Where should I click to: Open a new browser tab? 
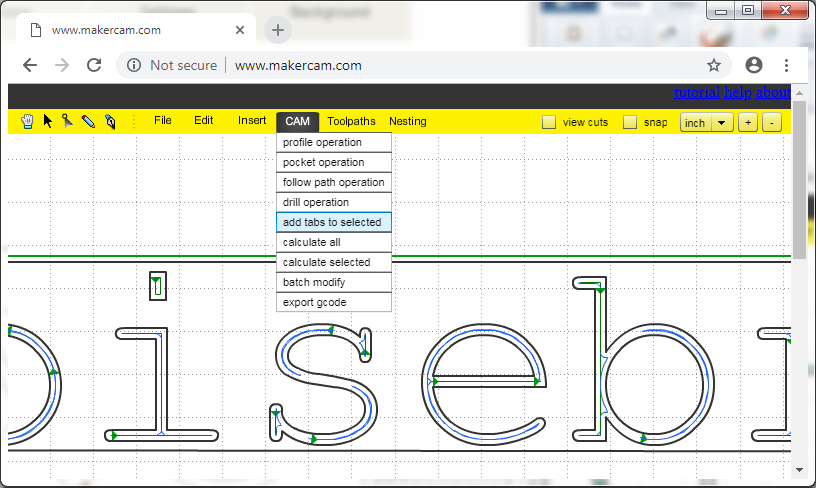point(278,30)
